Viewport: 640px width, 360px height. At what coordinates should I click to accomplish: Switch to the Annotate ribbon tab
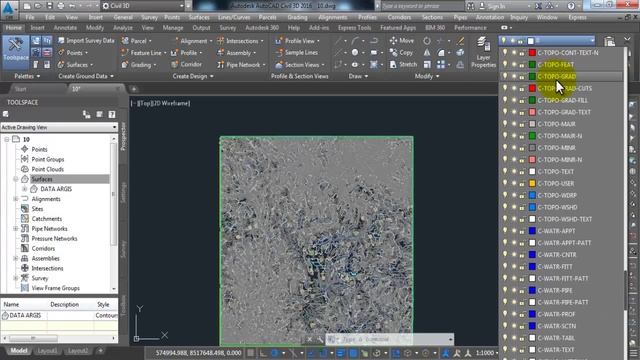(x=65, y=28)
